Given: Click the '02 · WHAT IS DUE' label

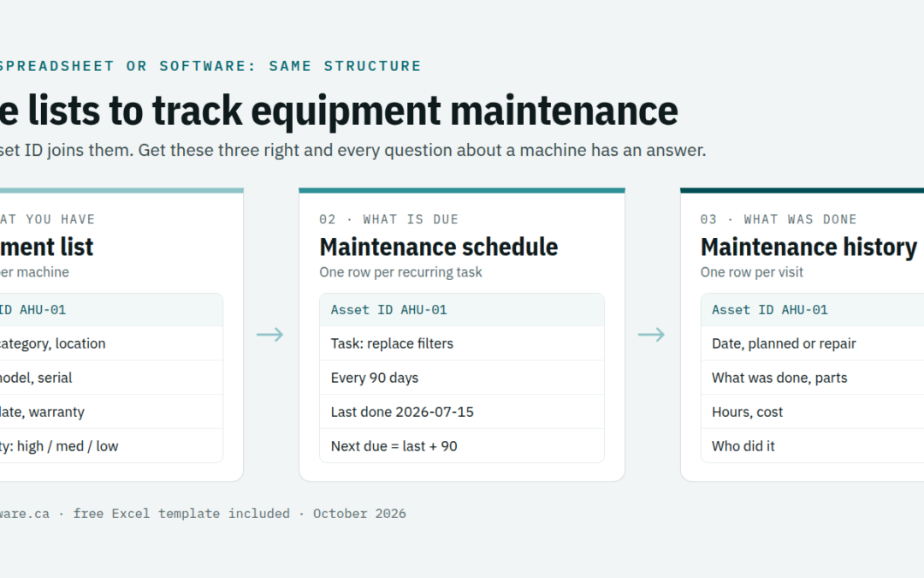Looking at the screenshot, I should tap(389, 219).
